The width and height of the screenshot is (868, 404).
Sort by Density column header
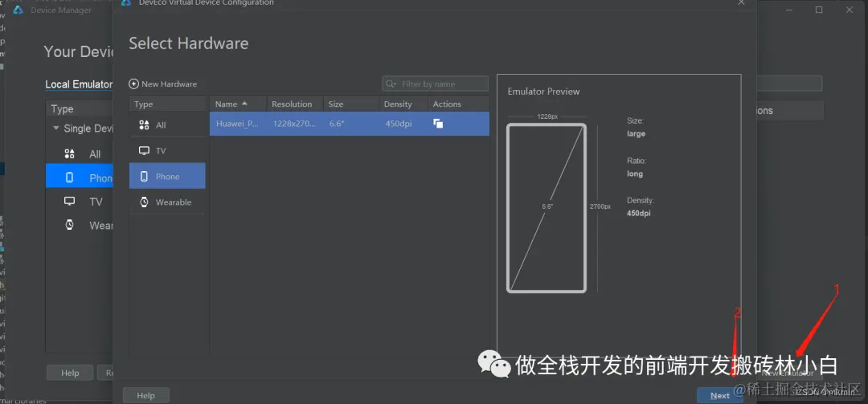403,104
